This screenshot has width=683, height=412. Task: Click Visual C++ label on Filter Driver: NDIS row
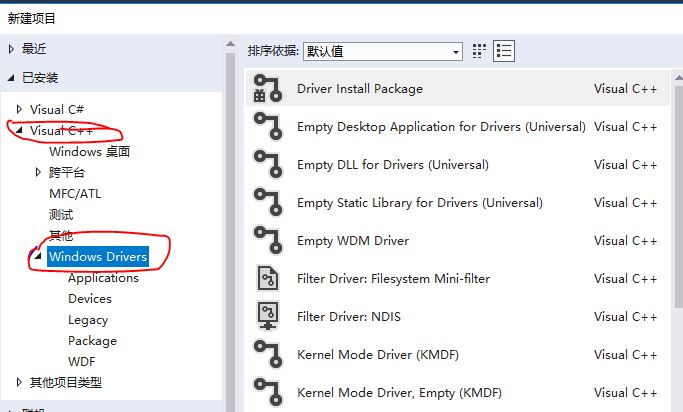626,317
